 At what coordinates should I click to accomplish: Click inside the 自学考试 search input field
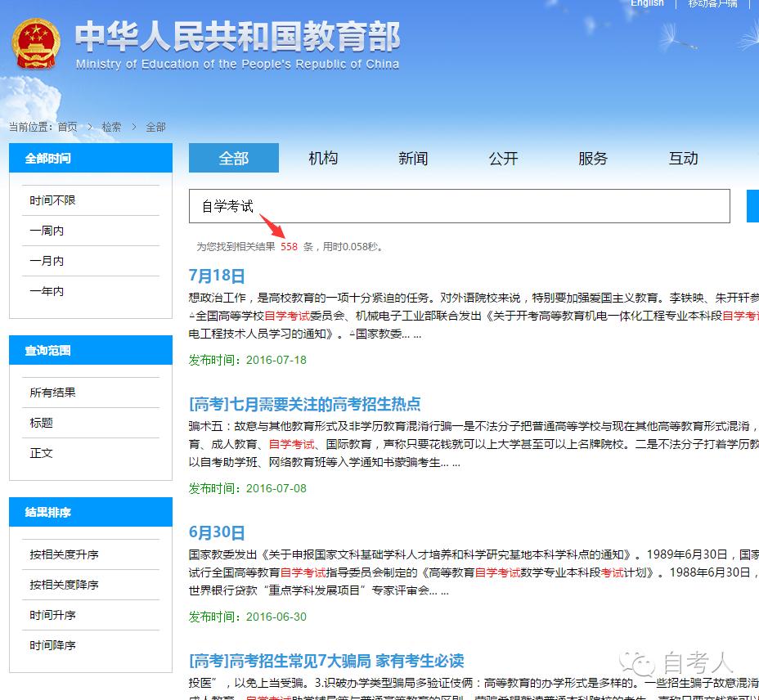(x=458, y=206)
